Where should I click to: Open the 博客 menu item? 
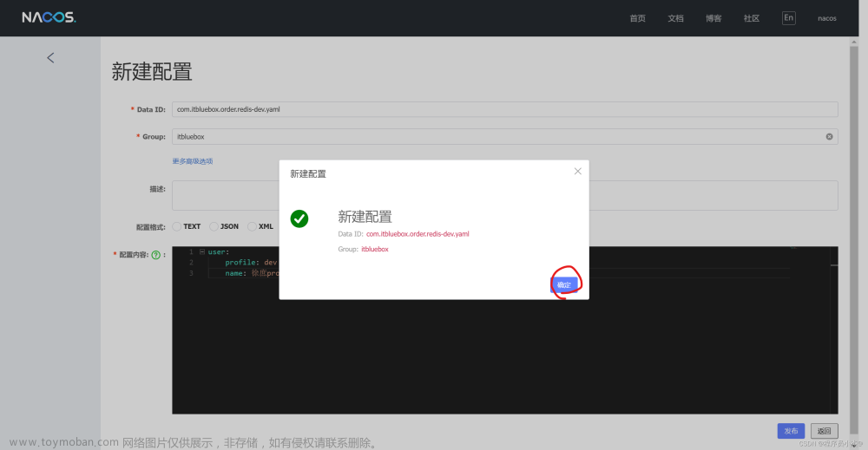(713, 18)
